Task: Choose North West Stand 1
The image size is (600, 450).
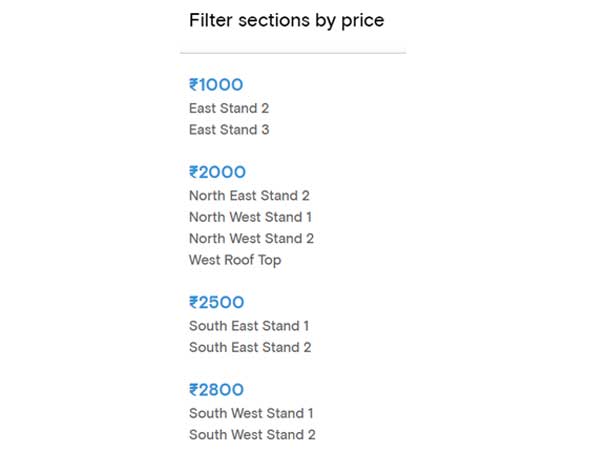Action: click(251, 217)
